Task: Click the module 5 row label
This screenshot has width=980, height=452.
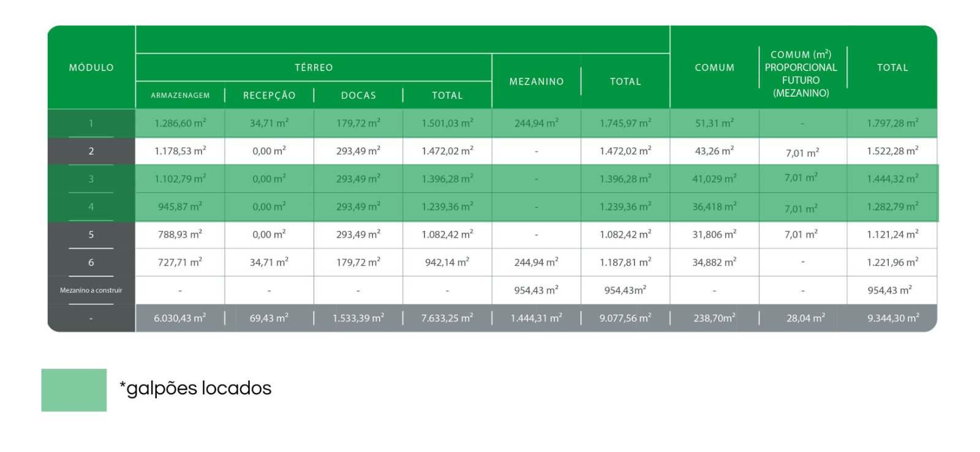Action: (x=91, y=235)
